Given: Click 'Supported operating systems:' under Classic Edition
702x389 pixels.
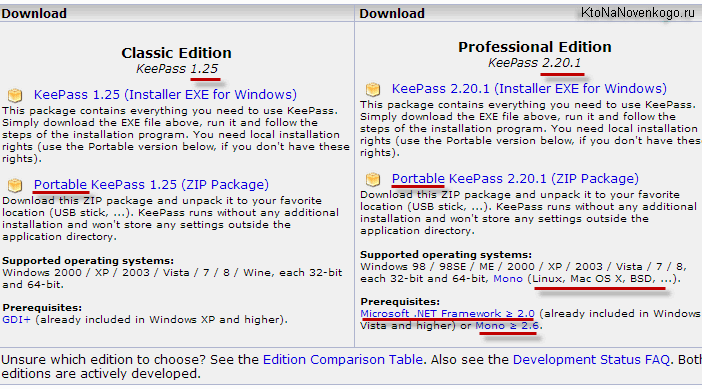Looking at the screenshot, I should click(x=88, y=261).
